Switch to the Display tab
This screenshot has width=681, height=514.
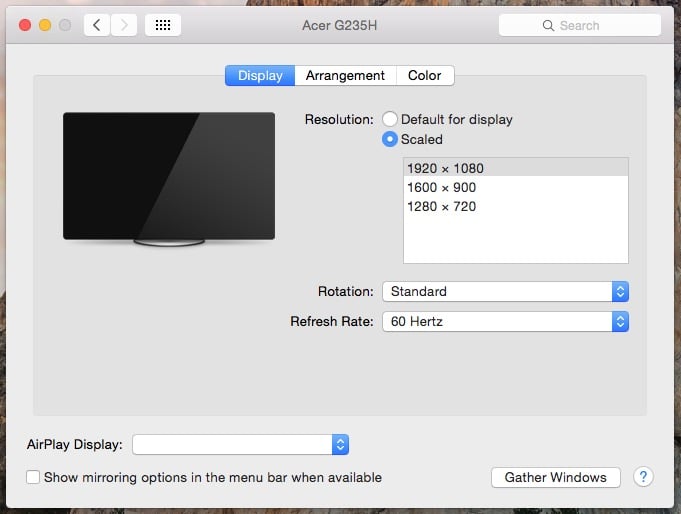pos(260,76)
